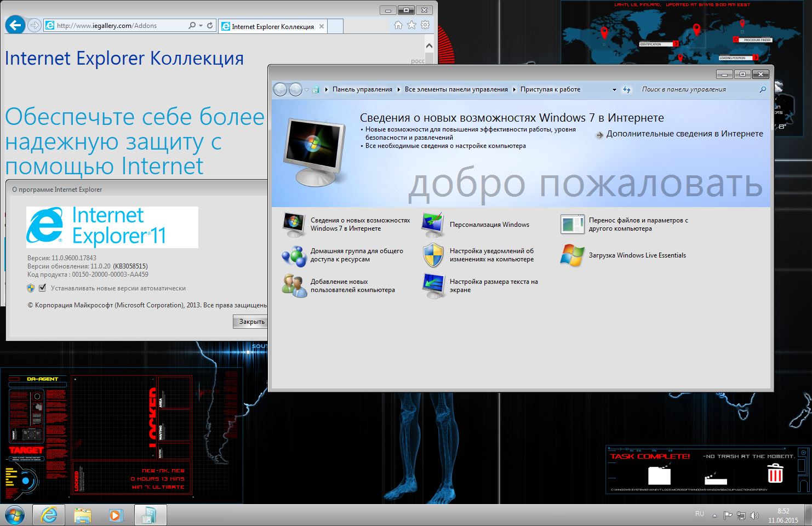812x526 pixels.
Task: Click Internet Explorer forward arrow
Action: (x=34, y=26)
